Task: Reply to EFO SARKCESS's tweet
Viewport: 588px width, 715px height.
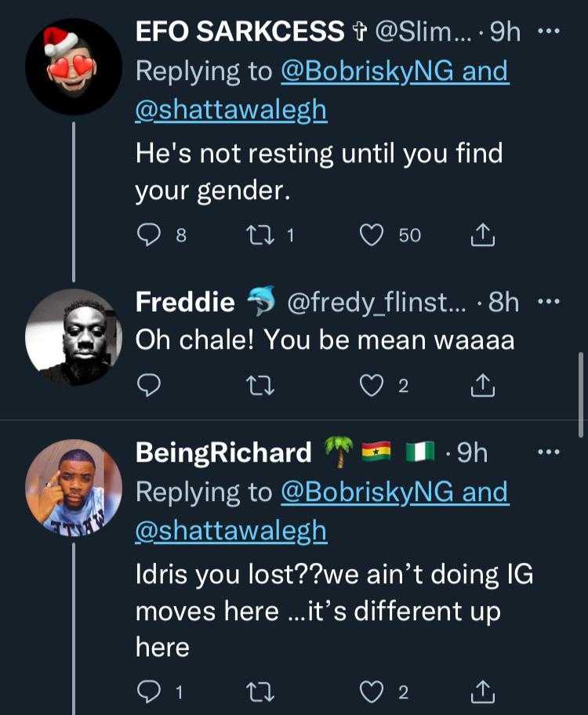Action: click(x=149, y=235)
